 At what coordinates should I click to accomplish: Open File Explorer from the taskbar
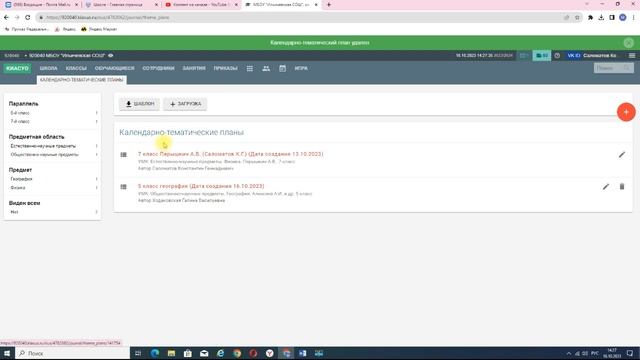(x=171, y=353)
